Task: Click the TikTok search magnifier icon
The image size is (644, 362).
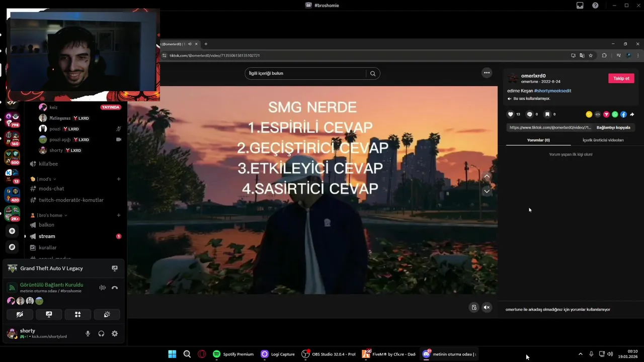Action: [373, 73]
